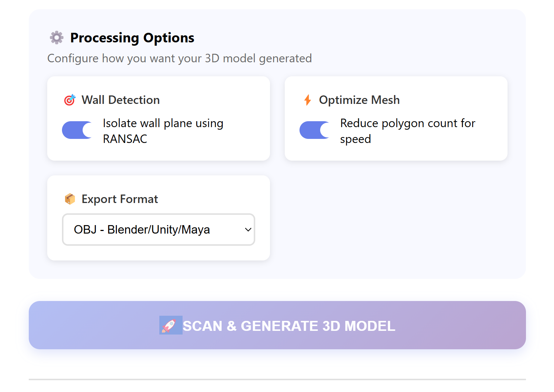Viewport: 554px width, 392px height.
Task: Turn off the Optimize Mesh toggle
Action: (315, 130)
